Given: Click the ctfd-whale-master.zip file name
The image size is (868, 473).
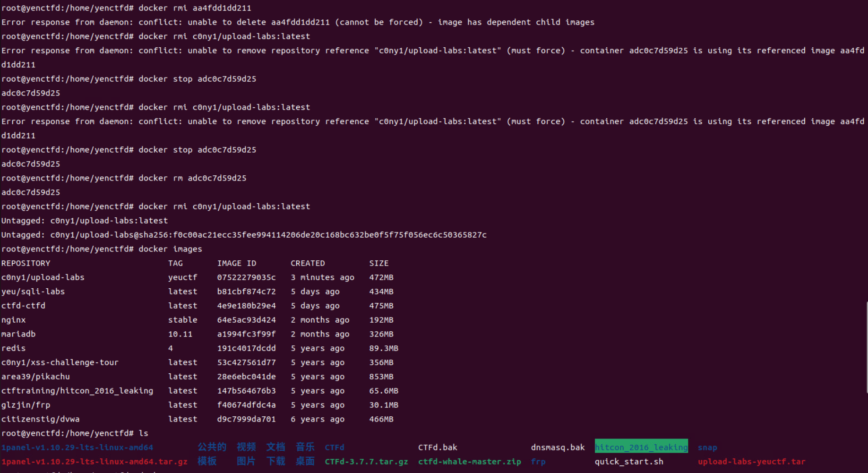Looking at the screenshot, I should tap(469, 462).
